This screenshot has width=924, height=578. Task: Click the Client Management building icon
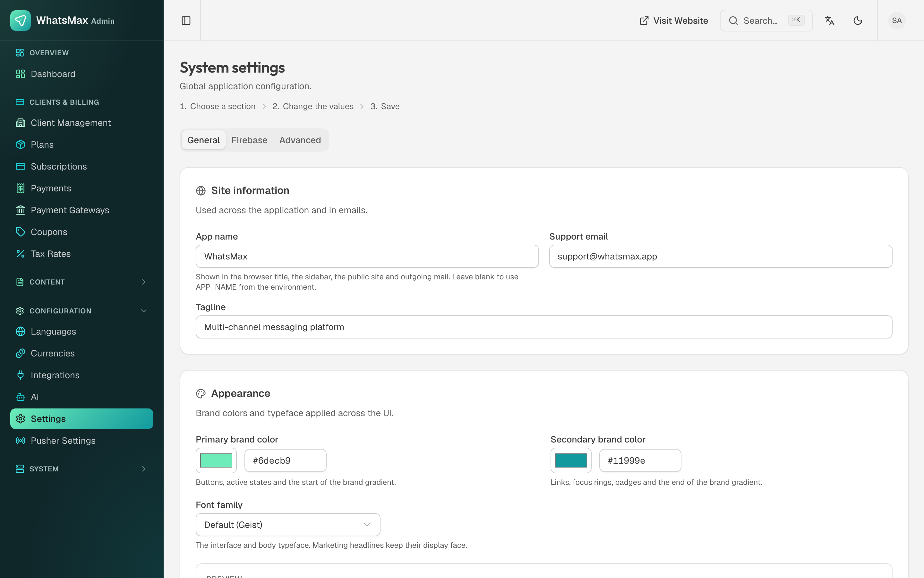coord(20,123)
